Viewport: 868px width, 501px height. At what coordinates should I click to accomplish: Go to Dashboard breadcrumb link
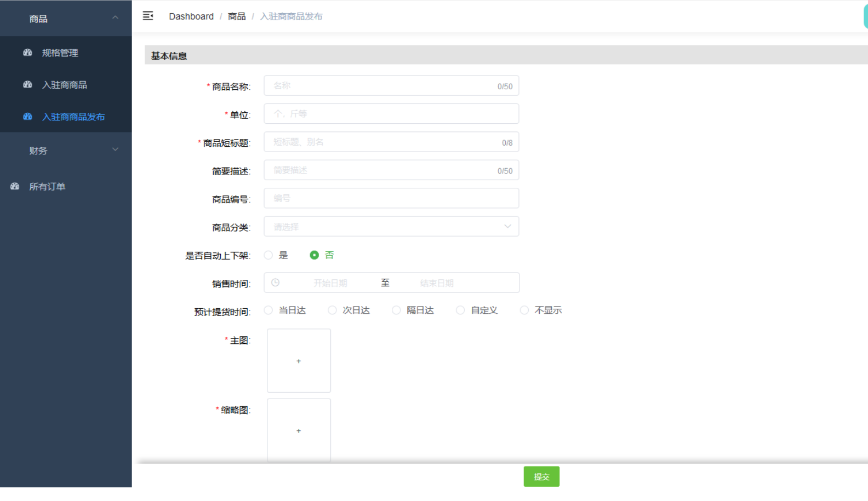191,16
